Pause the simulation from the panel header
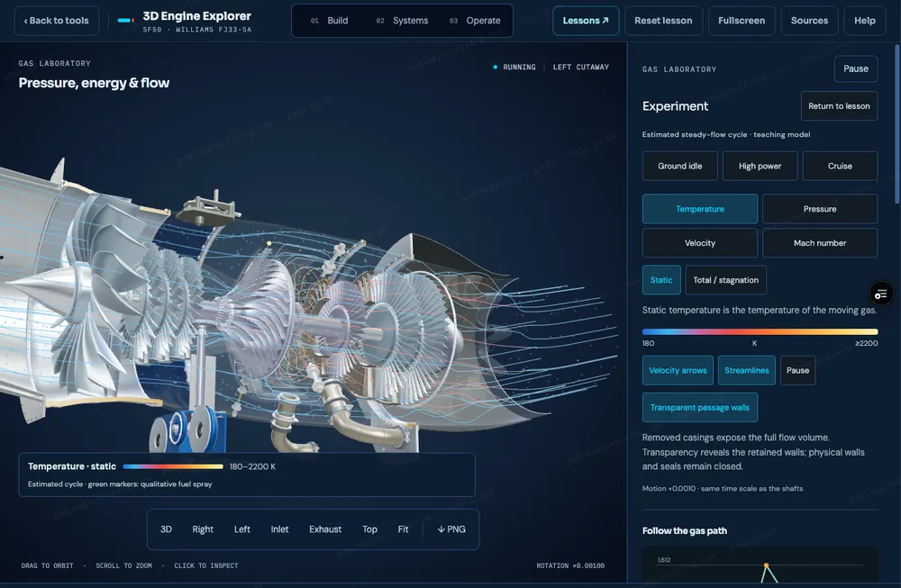This screenshot has width=901, height=588. tap(856, 69)
